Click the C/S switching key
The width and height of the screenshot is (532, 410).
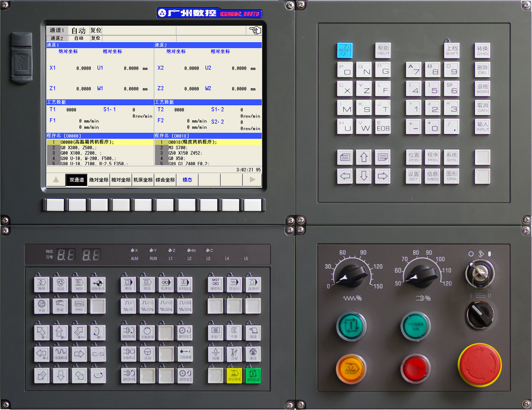pos(98,354)
